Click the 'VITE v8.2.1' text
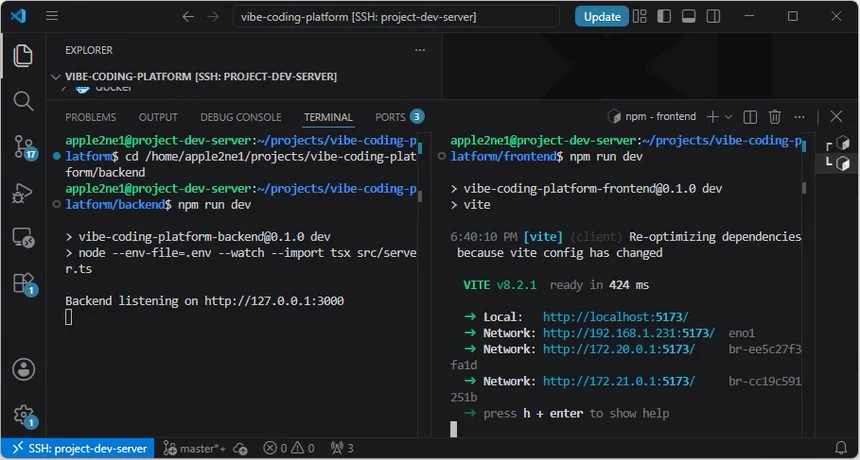The image size is (860, 460). pyautogui.click(x=500, y=285)
